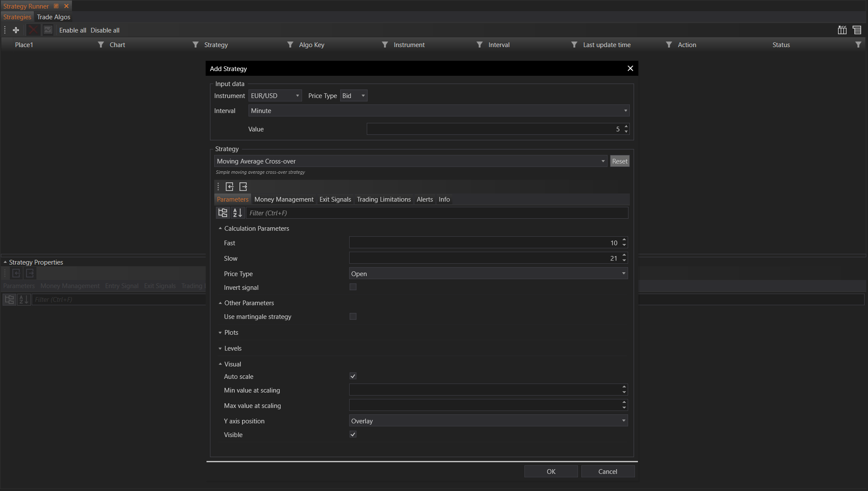Screen dimensions: 868x491
Task: Click the import settings icon in dialog
Action: 230,187
